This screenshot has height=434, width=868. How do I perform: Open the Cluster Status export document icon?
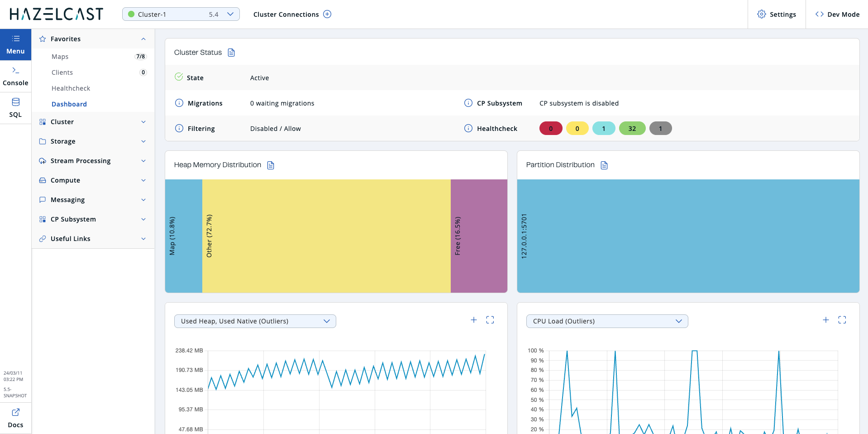click(x=231, y=53)
